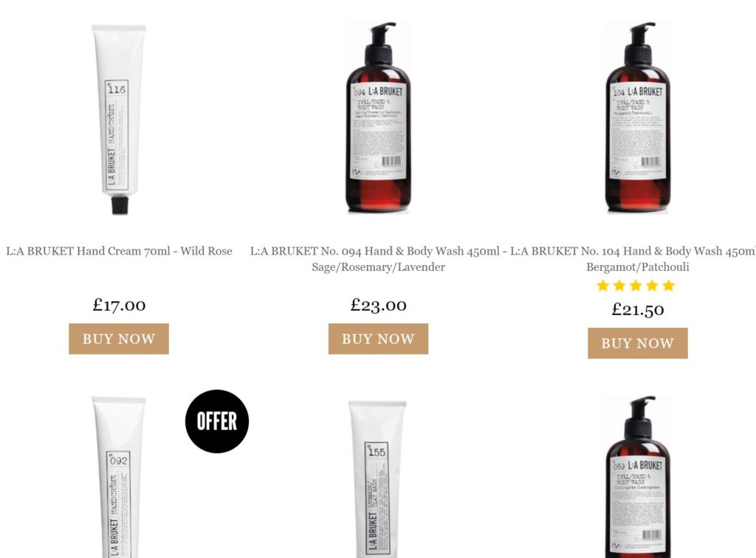Buy the No. 104 Bergamot/Patchouli wash
756x558 pixels.
637,343
